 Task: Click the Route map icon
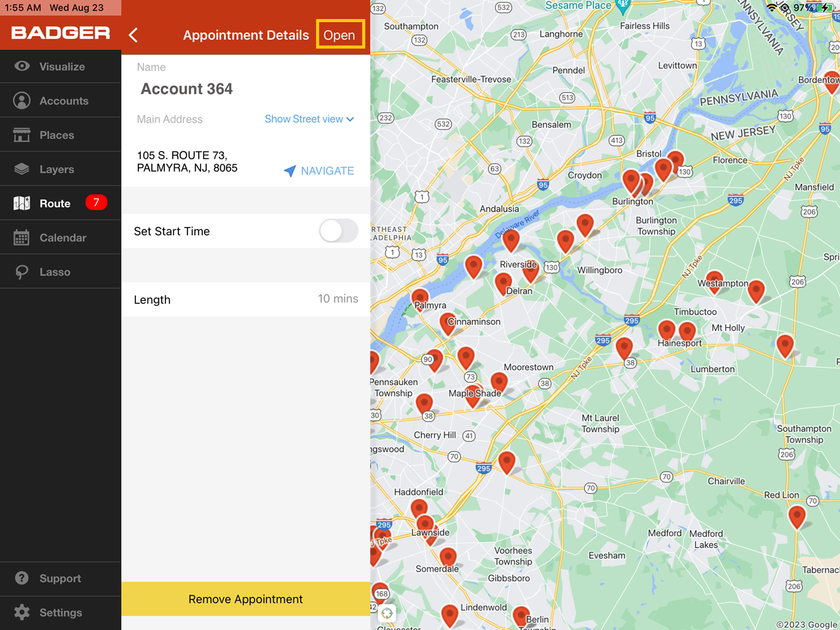point(22,203)
